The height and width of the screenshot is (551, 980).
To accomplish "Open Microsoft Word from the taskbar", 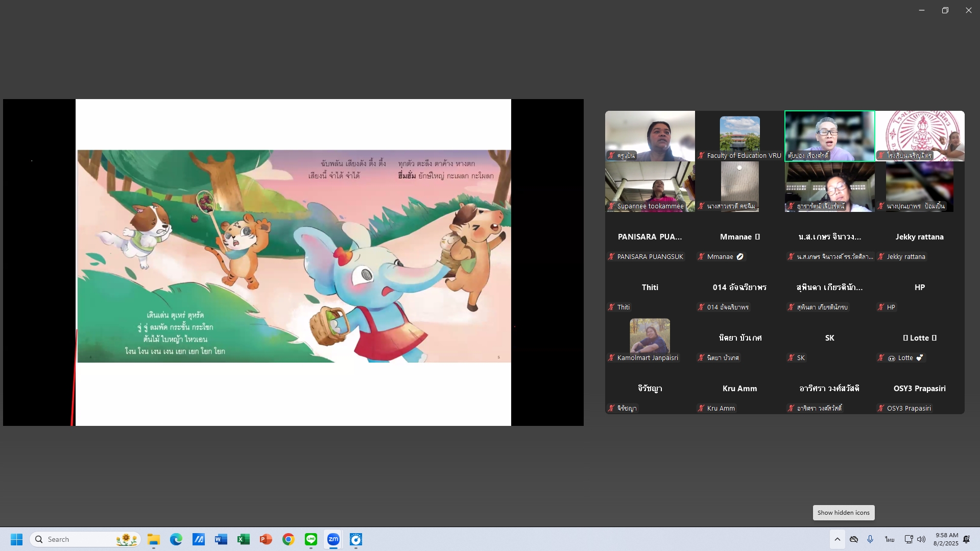I will pyautogui.click(x=221, y=539).
